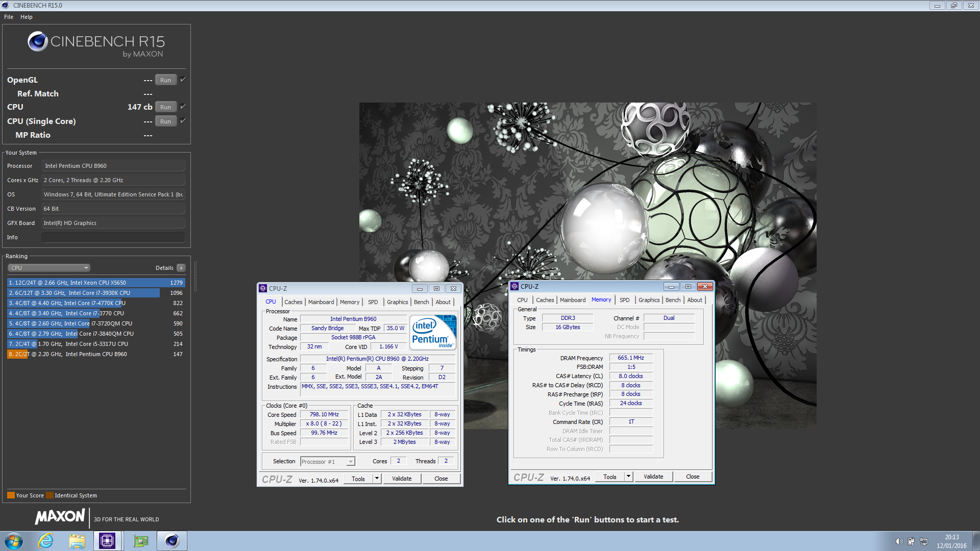This screenshot has width=980, height=551.
Task: Click the Identical System legend swatch
Action: [x=50, y=495]
